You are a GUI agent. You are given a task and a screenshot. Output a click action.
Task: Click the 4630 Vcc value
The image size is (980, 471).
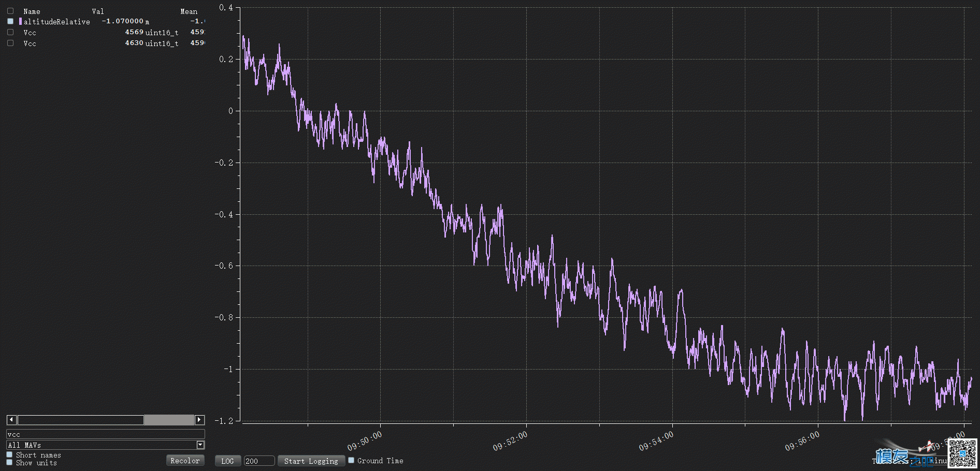134,43
